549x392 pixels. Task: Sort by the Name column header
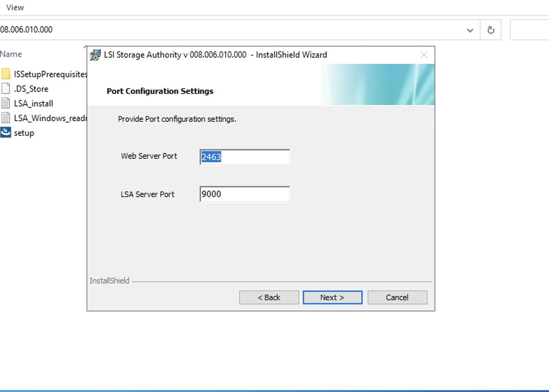11,54
